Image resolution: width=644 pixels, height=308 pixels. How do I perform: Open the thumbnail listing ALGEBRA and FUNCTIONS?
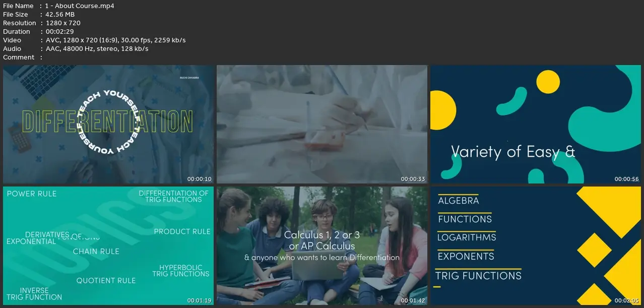536,246
